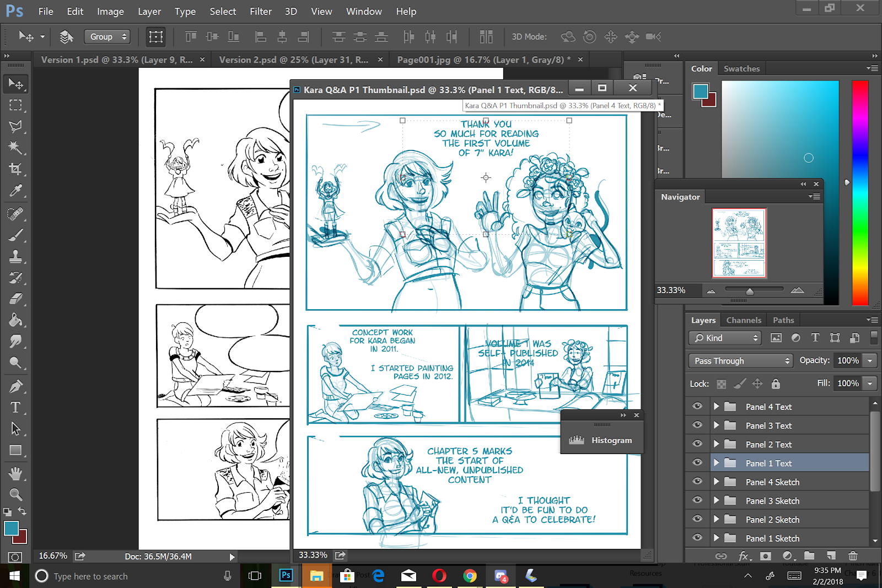The height and width of the screenshot is (588, 882).
Task: Open File Explorer from the taskbar
Action: coord(316,576)
